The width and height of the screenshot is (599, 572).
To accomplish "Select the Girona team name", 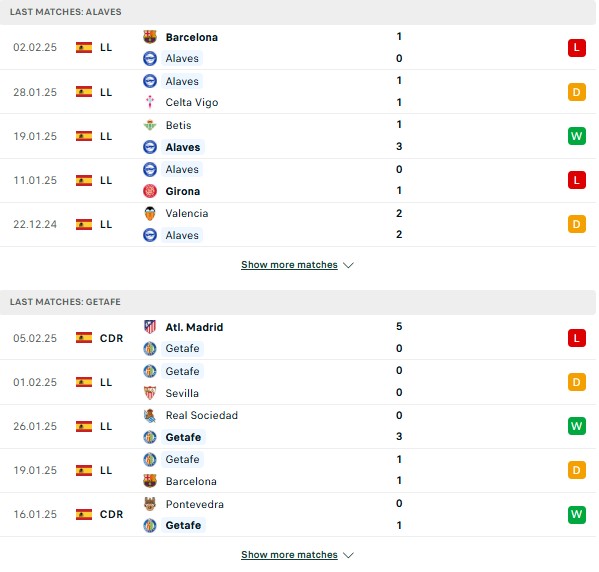I will [183, 191].
